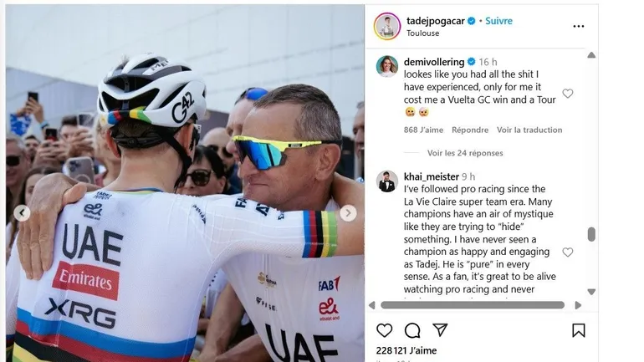Image resolution: width=644 pixels, height=362 pixels.
Task: Open the comment bubble icon below the post
Action: (412, 330)
